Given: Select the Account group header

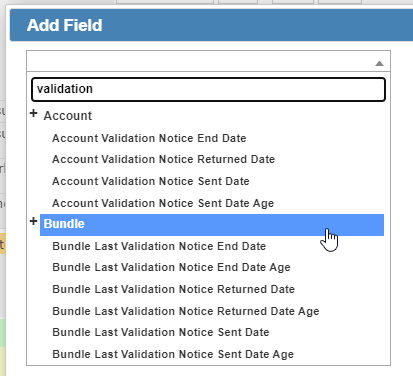Looking at the screenshot, I should (x=68, y=116).
